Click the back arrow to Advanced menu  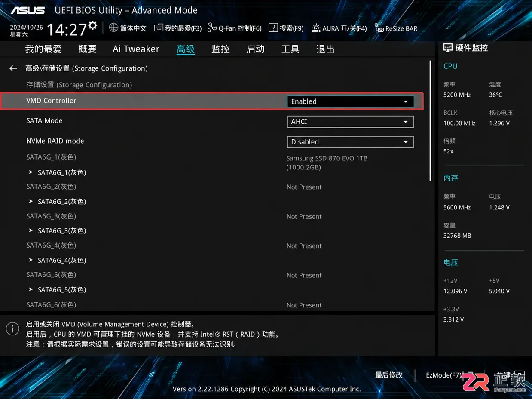coord(13,68)
